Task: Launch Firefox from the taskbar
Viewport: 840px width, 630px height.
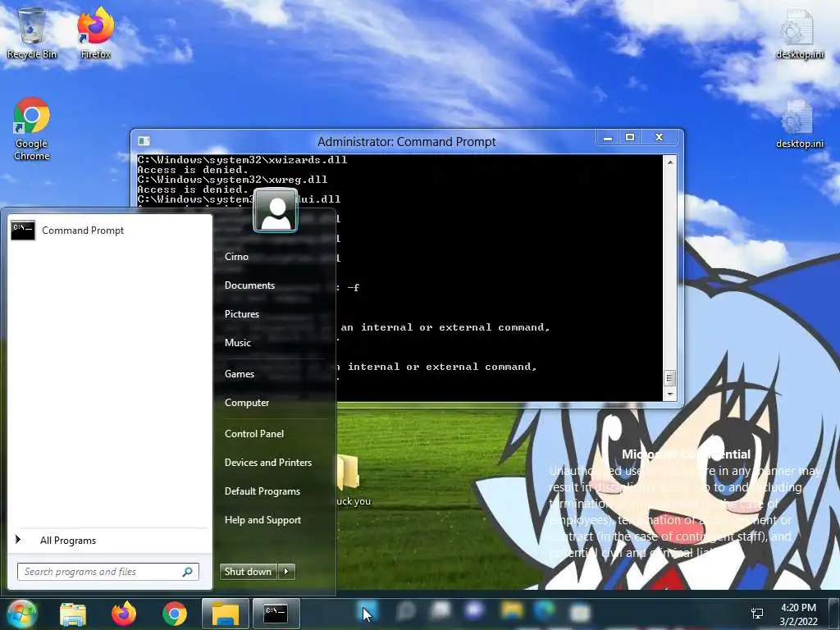Action: pos(124,614)
